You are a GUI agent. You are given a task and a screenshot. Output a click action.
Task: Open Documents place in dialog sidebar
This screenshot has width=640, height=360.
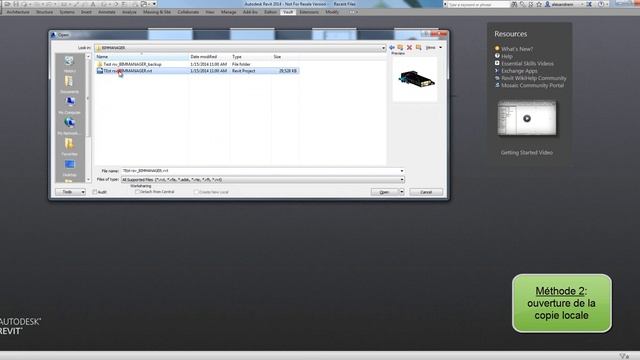[x=69, y=84]
